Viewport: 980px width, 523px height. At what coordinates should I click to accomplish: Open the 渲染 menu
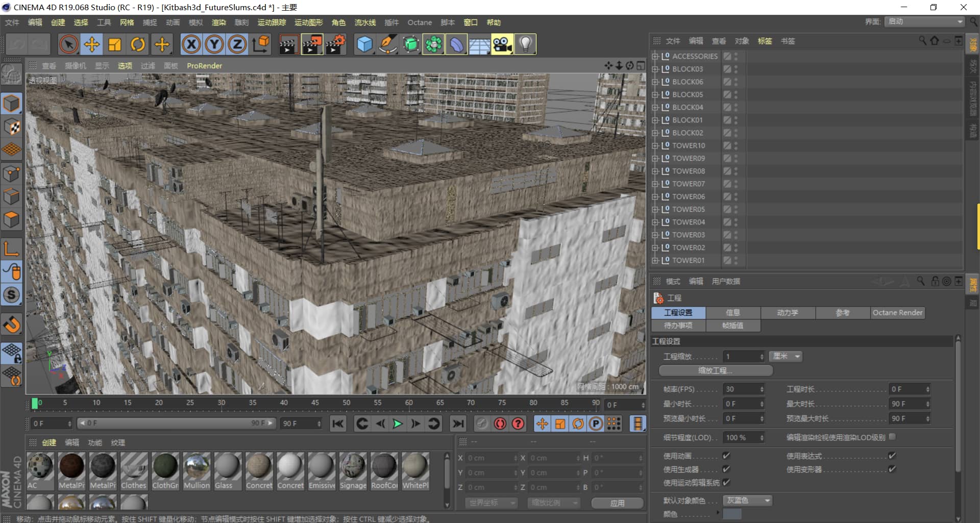219,22
